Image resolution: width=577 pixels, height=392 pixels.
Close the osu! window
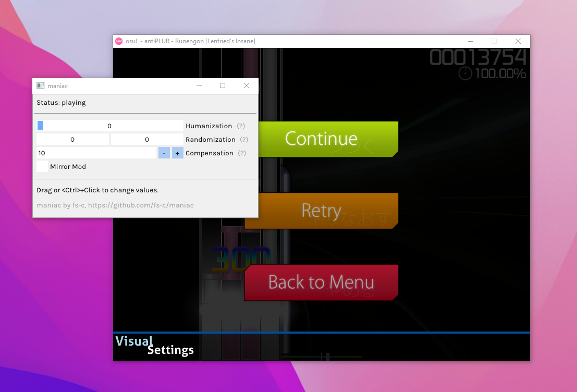coord(518,41)
